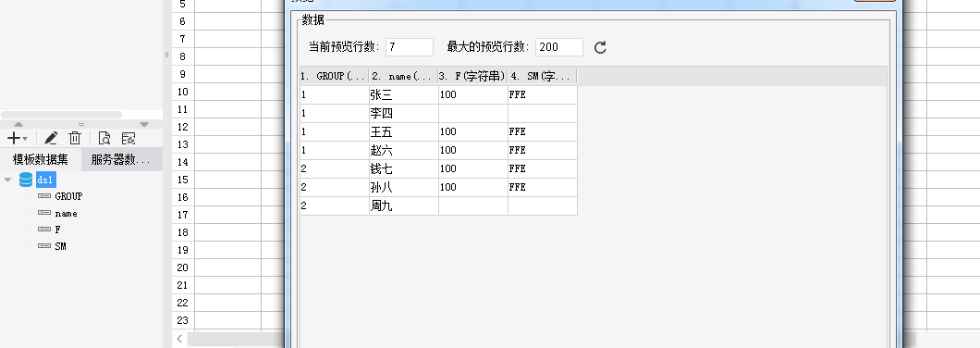Select the name field in tree
Viewport: 980px width, 348px height.
click(x=67, y=214)
